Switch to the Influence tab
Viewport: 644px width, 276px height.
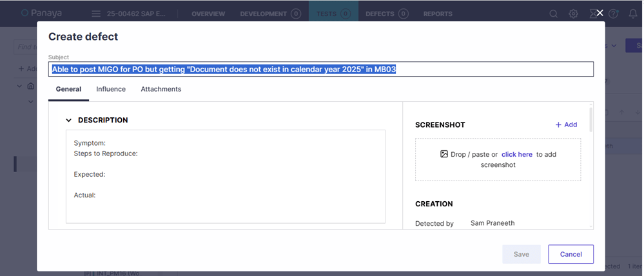click(x=111, y=89)
